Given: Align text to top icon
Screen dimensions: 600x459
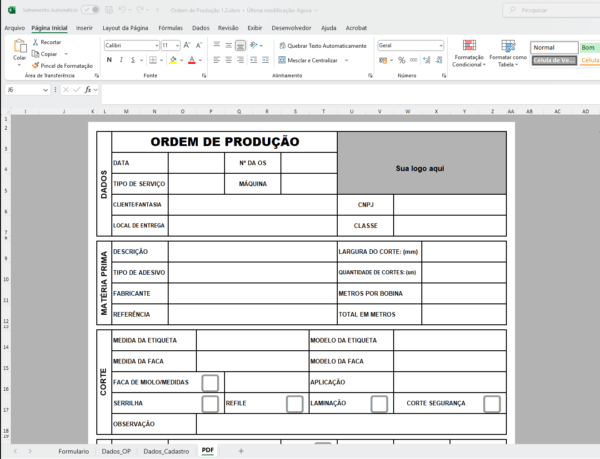Looking at the screenshot, I should (217, 45).
